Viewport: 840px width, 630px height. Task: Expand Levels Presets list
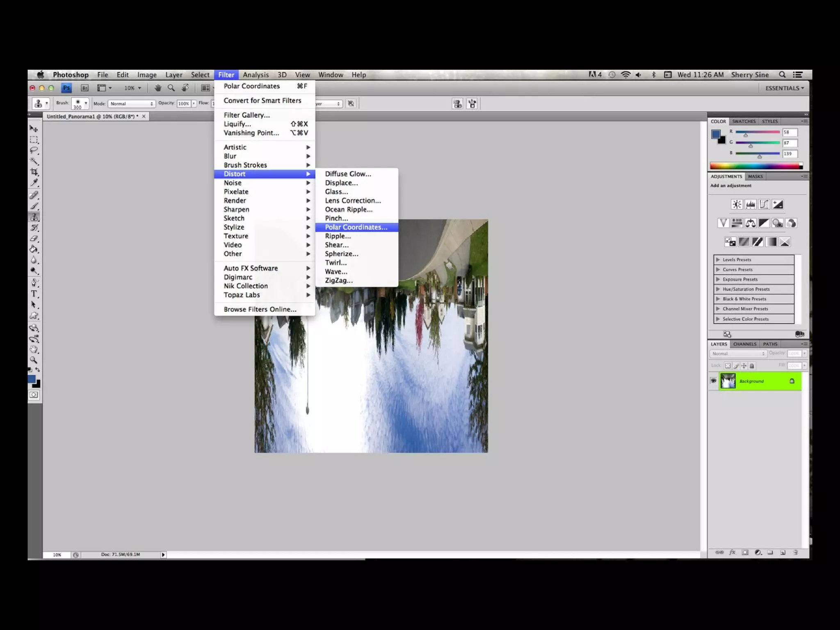(x=718, y=260)
